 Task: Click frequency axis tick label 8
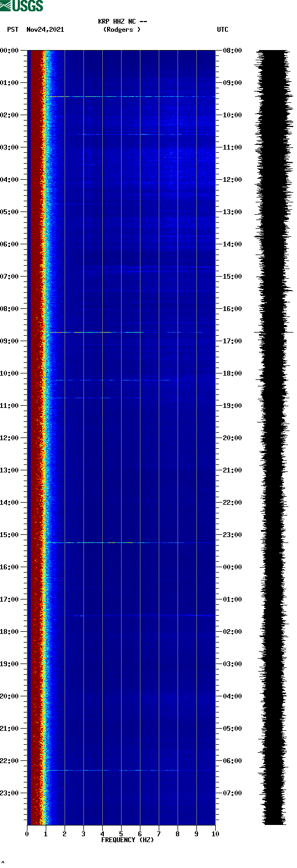click(x=178, y=834)
